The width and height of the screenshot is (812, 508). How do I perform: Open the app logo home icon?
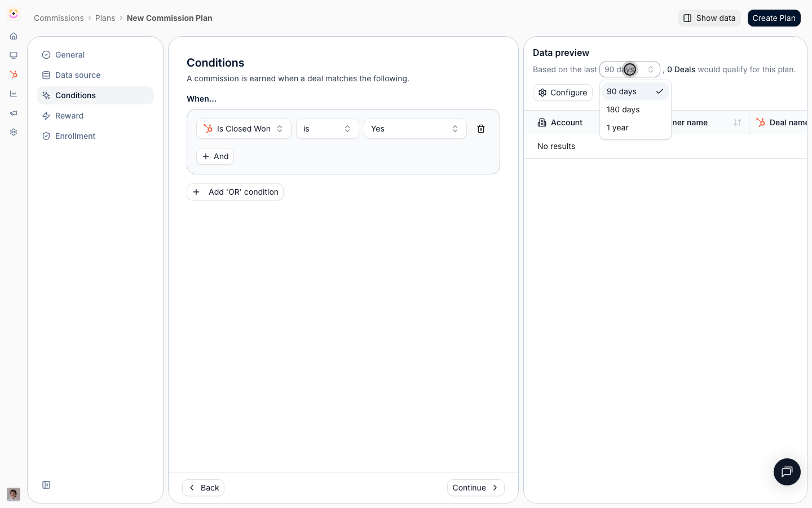pos(14,14)
